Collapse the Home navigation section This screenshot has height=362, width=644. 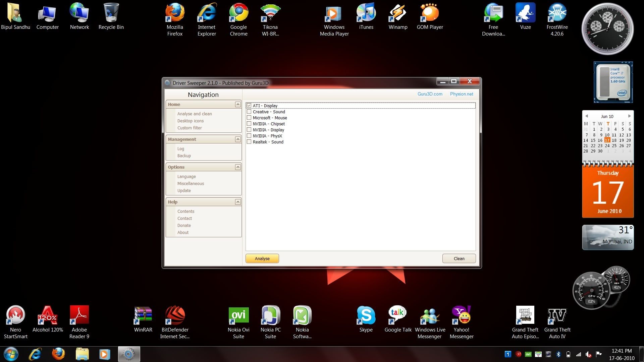238,104
